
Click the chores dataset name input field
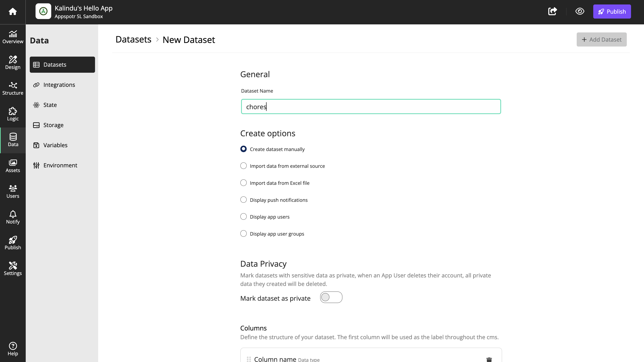coord(371,106)
